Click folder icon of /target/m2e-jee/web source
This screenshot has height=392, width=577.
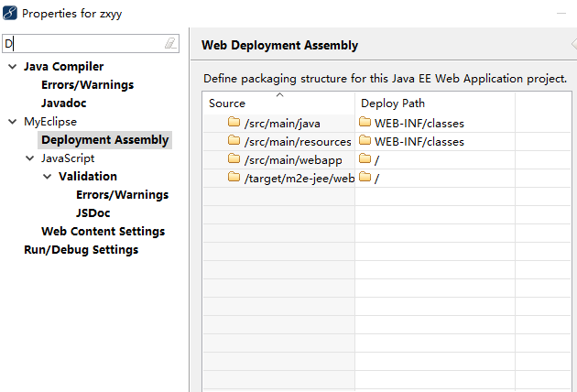(x=234, y=177)
